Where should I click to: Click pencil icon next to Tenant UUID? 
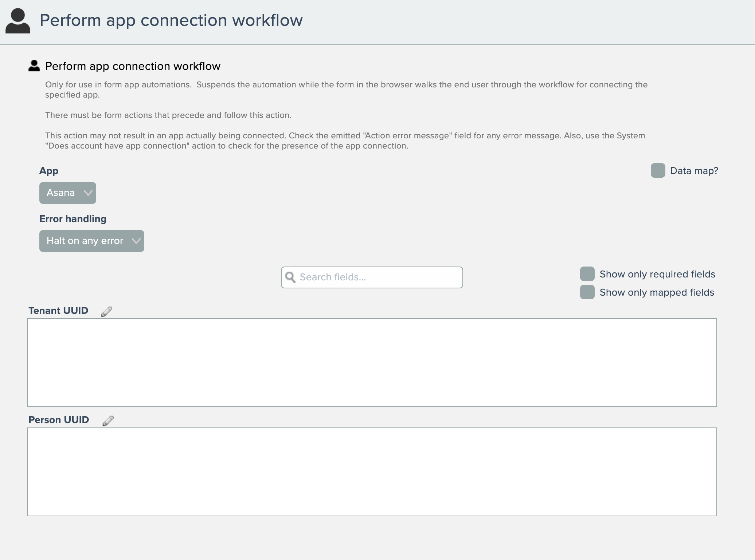pos(107,311)
